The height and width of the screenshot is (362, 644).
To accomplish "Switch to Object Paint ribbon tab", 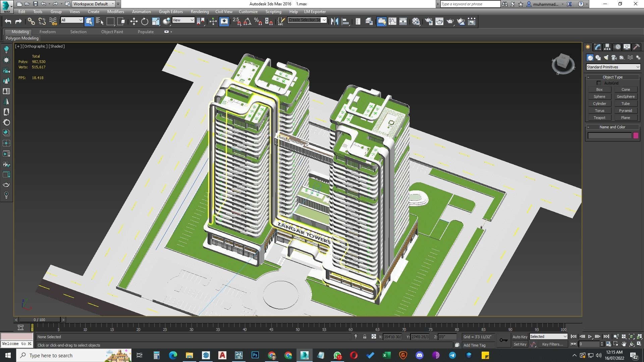I will (112, 32).
